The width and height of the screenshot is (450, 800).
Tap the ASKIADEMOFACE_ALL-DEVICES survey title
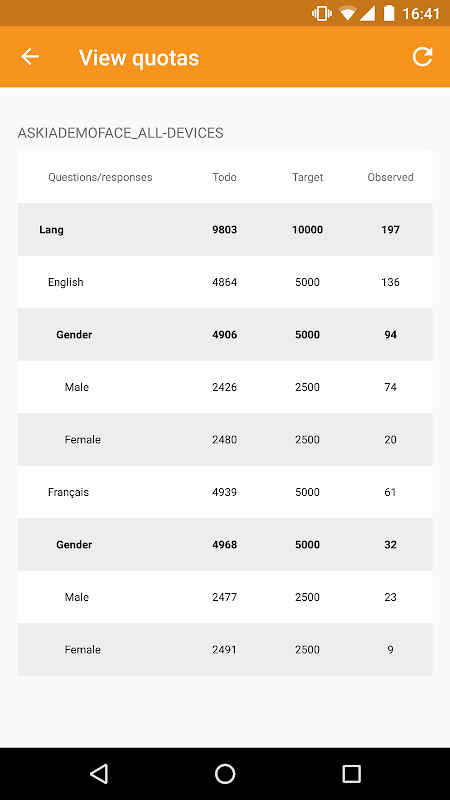pos(120,133)
